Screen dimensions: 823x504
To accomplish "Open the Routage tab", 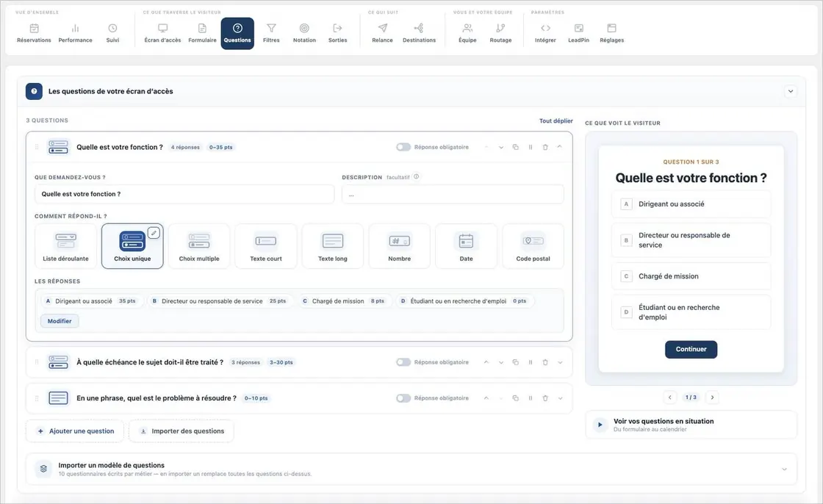I will click(x=500, y=33).
